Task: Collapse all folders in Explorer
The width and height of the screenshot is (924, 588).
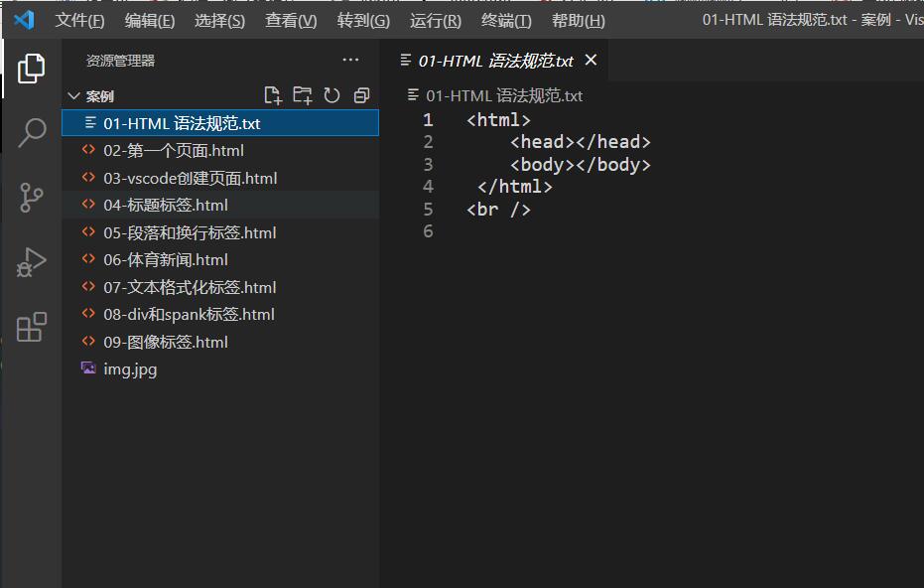Action: [x=360, y=95]
